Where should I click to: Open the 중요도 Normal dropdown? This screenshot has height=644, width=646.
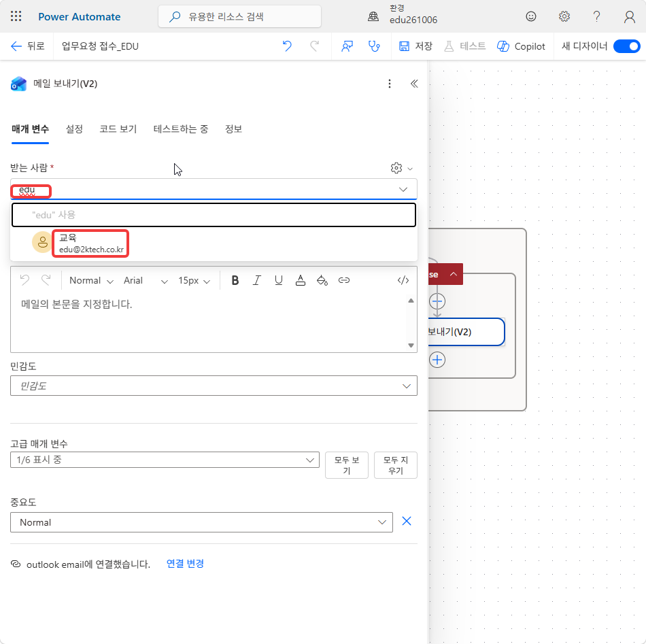pyautogui.click(x=201, y=522)
